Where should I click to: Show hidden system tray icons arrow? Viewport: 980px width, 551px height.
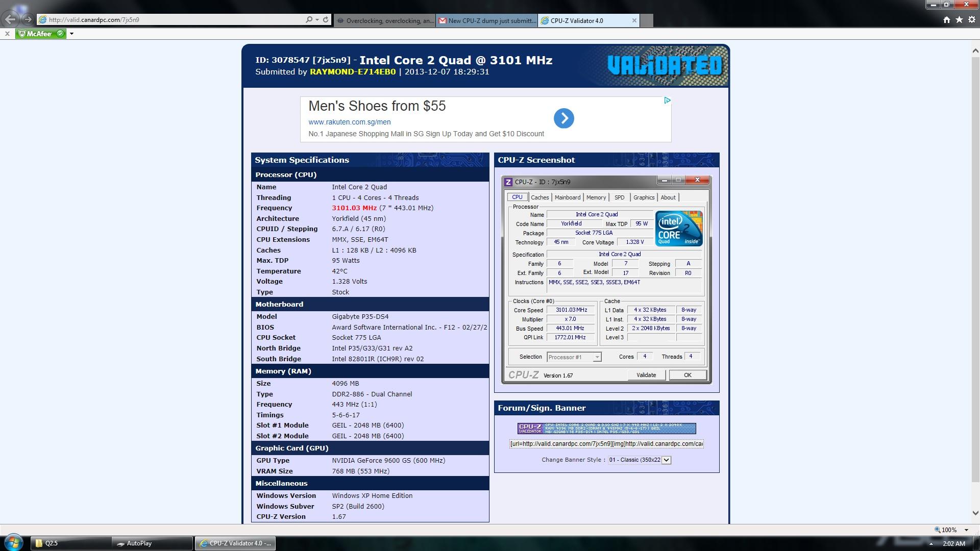click(x=931, y=544)
